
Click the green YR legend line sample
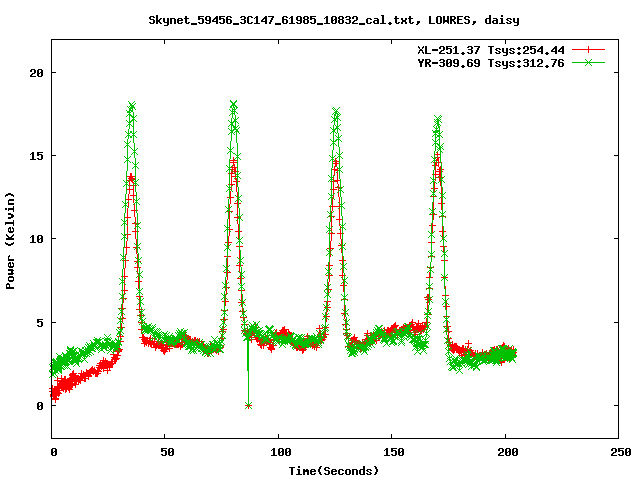588,62
